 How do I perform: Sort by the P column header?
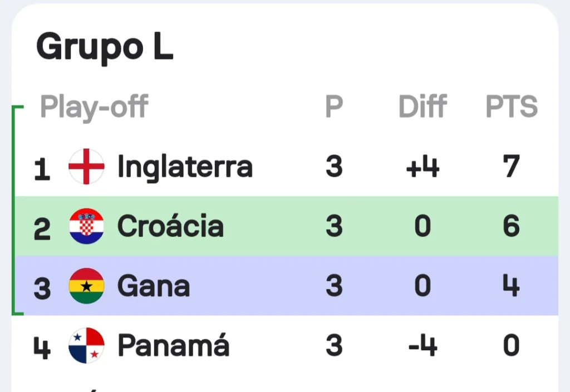[334, 106]
